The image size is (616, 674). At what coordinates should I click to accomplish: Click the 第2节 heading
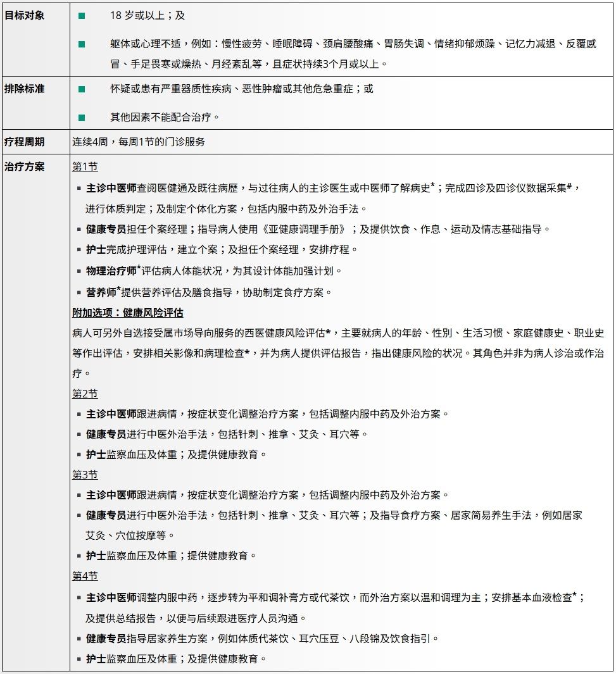tap(85, 394)
